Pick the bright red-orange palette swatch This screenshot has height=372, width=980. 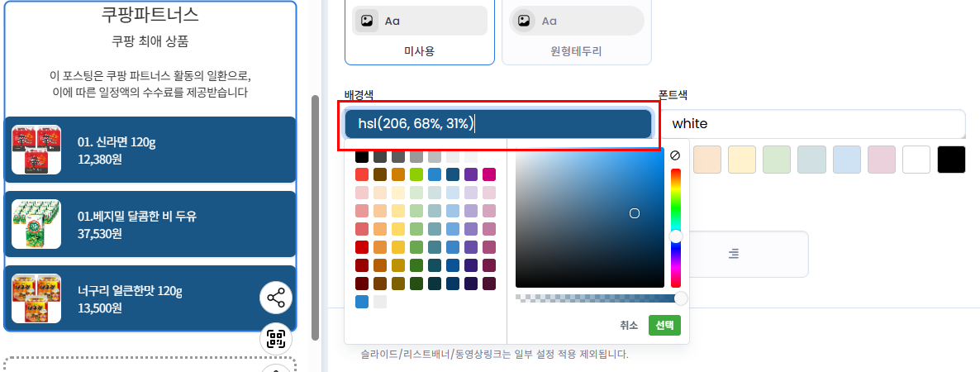362,174
